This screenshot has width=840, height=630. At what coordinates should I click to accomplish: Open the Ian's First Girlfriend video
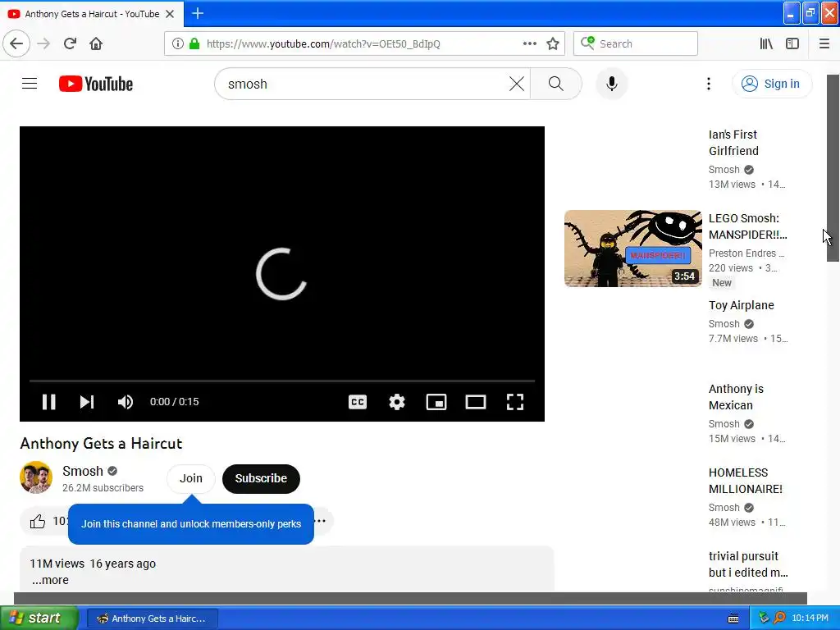tap(733, 143)
